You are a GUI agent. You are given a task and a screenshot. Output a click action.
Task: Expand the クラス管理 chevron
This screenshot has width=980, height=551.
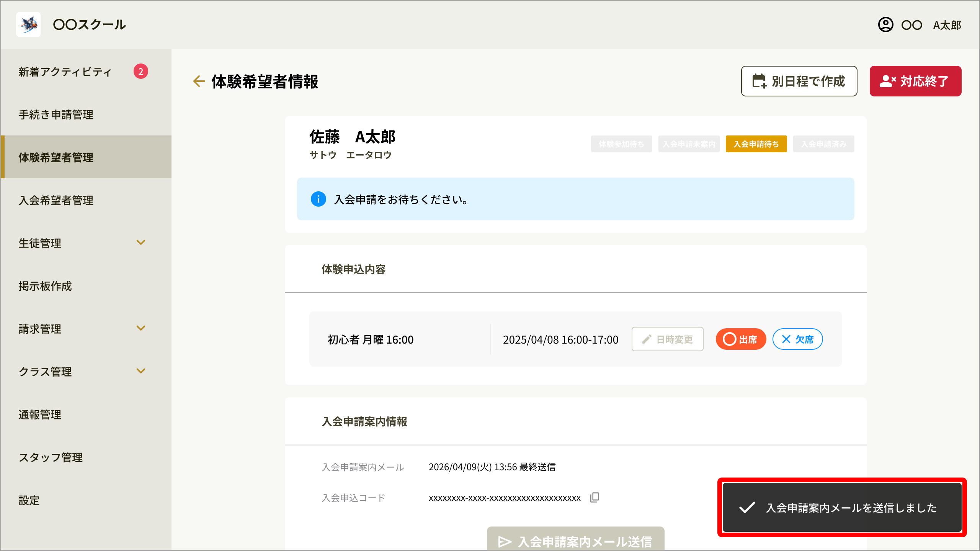141,371
